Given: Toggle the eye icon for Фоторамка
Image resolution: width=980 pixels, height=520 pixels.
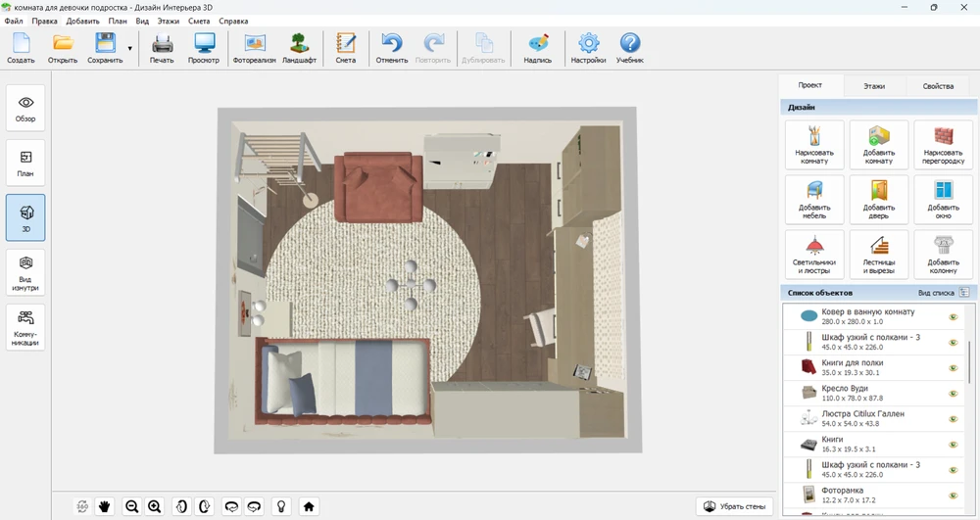Looking at the screenshot, I should tap(953, 496).
